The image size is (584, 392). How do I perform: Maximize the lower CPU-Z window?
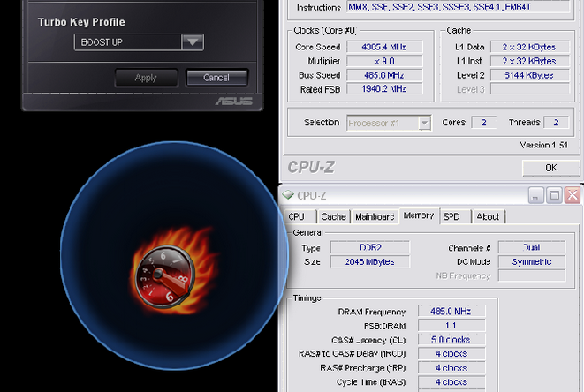554,195
